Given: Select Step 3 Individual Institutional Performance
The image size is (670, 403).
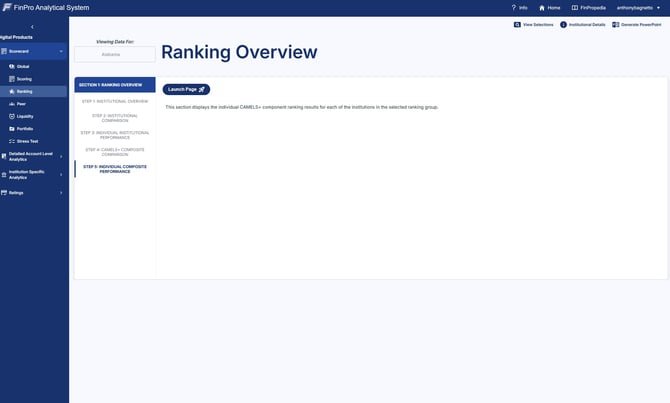Looking at the screenshot, I should click(x=115, y=135).
